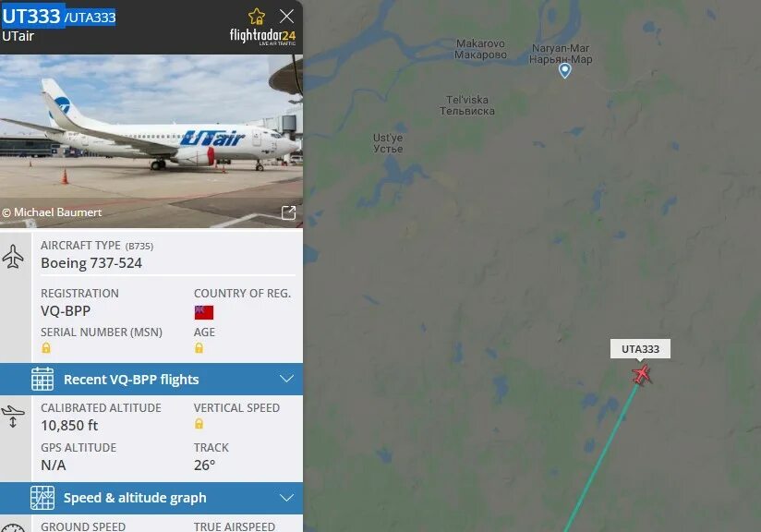Screen dimensions: 761x532
Task: Click the aircraft type airplane icon
Action: [13, 257]
